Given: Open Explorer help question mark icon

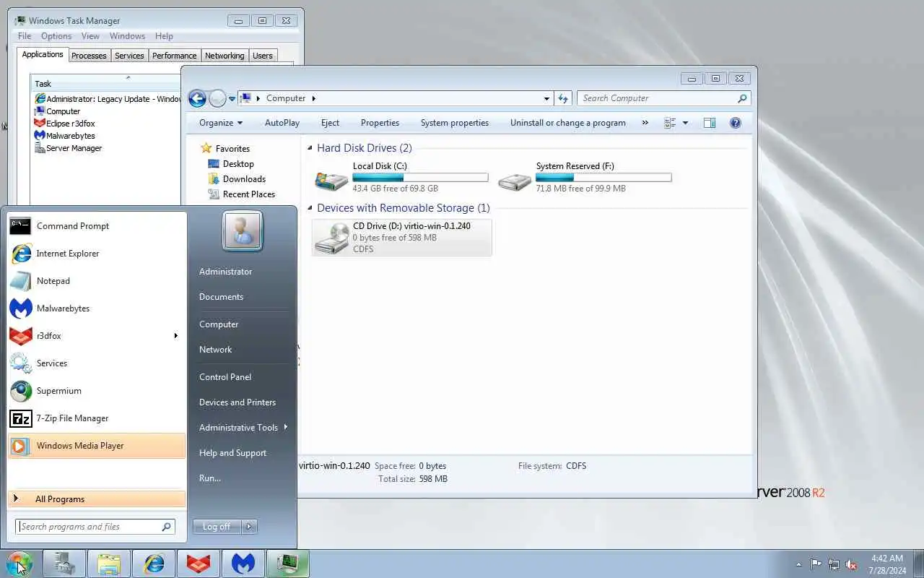Looking at the screenshot, I should point(736,123).
